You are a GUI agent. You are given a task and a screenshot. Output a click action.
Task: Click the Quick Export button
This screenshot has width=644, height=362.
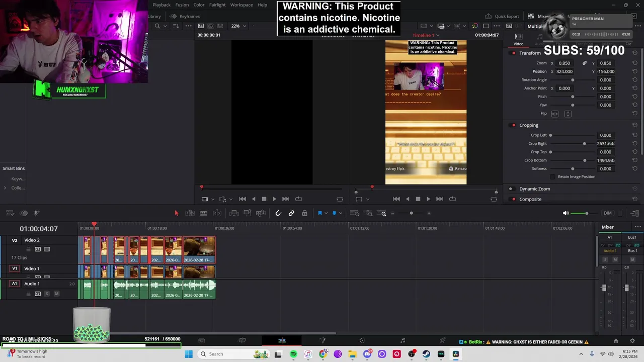[x=502, y=16]
